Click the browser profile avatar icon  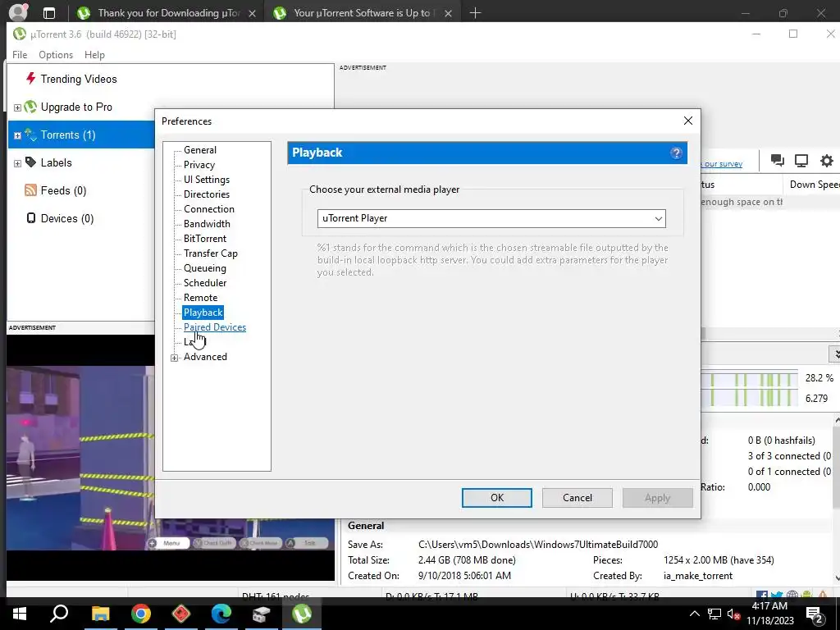click(19, 11)
